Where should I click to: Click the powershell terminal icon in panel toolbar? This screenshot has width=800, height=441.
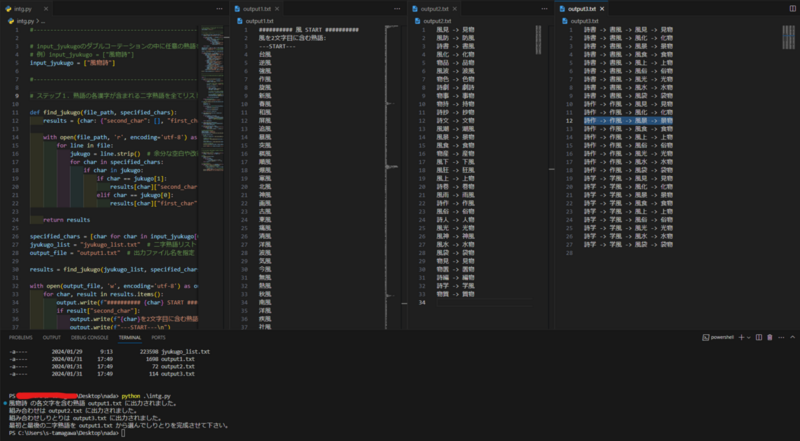point(706,337)
